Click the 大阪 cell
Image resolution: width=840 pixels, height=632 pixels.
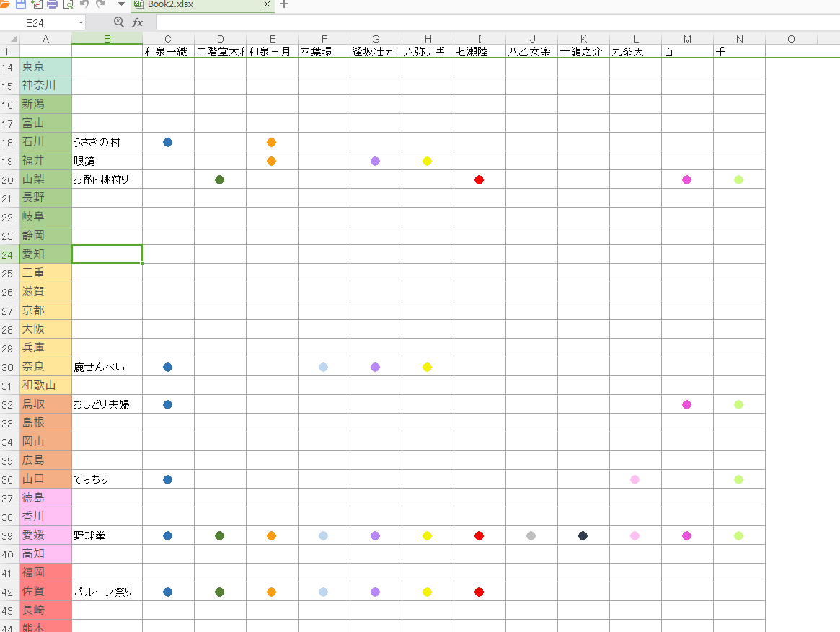coord(45,329)
